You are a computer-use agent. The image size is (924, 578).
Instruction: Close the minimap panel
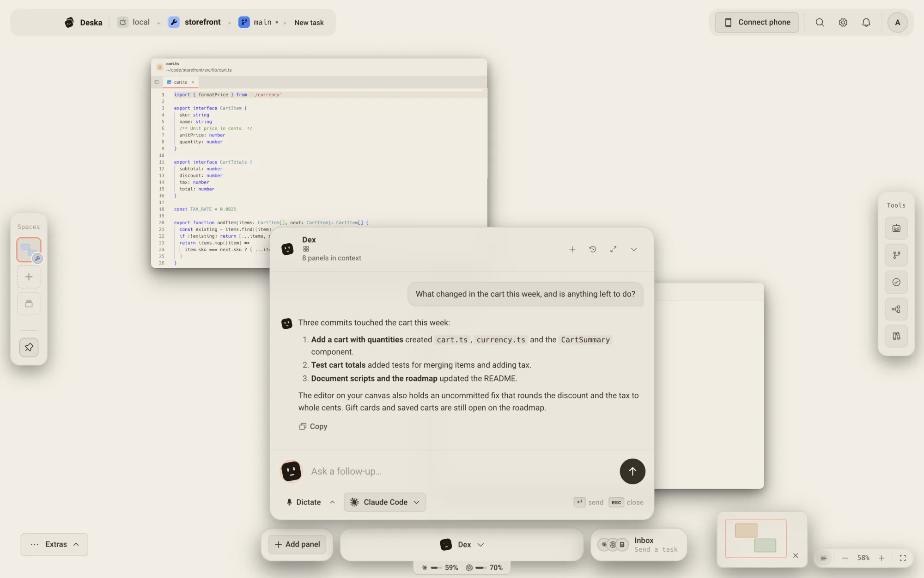[796, 555]
